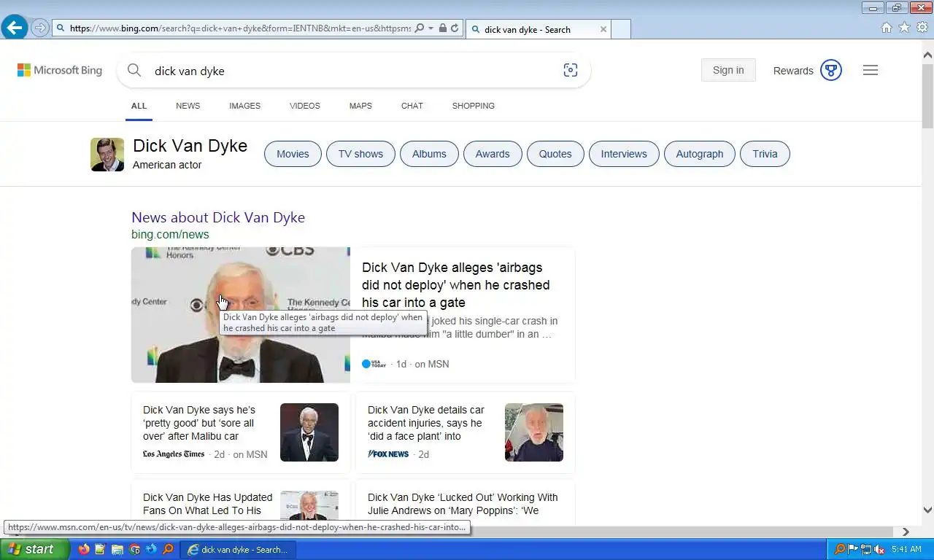934x560 pixels.
Task: Launch Chrome icon in quick launch
Action: (x=134, y=549)
